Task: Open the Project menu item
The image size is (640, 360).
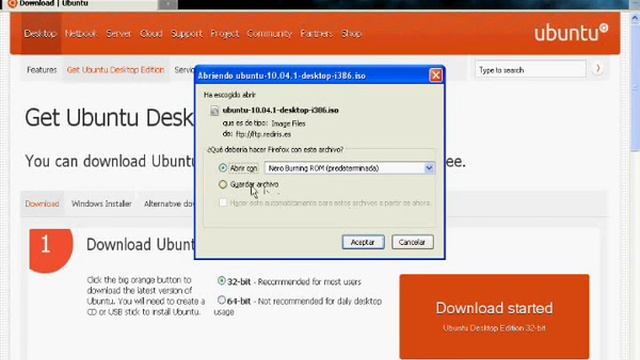Action: (224, 34)
